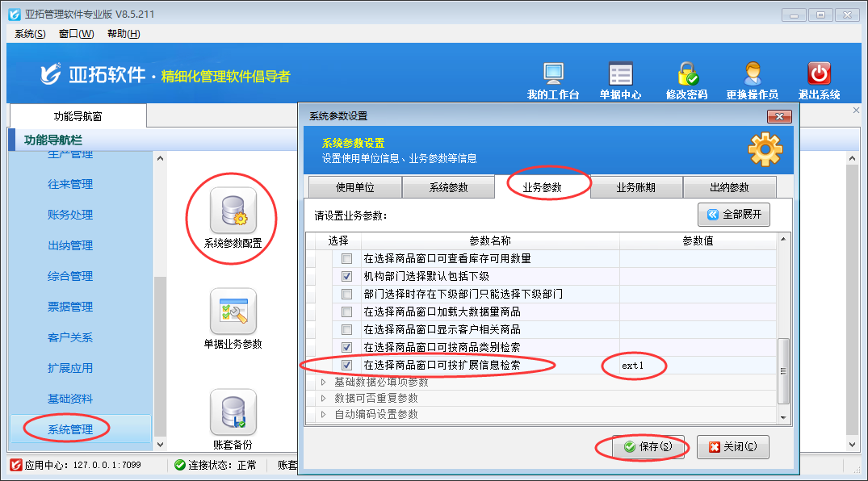The width and height of the screenshot is (868, 481).
Task: Toggle 在选择商品窗口可按扩展信息检索 checkbox
Action: [x=346, y=366]
